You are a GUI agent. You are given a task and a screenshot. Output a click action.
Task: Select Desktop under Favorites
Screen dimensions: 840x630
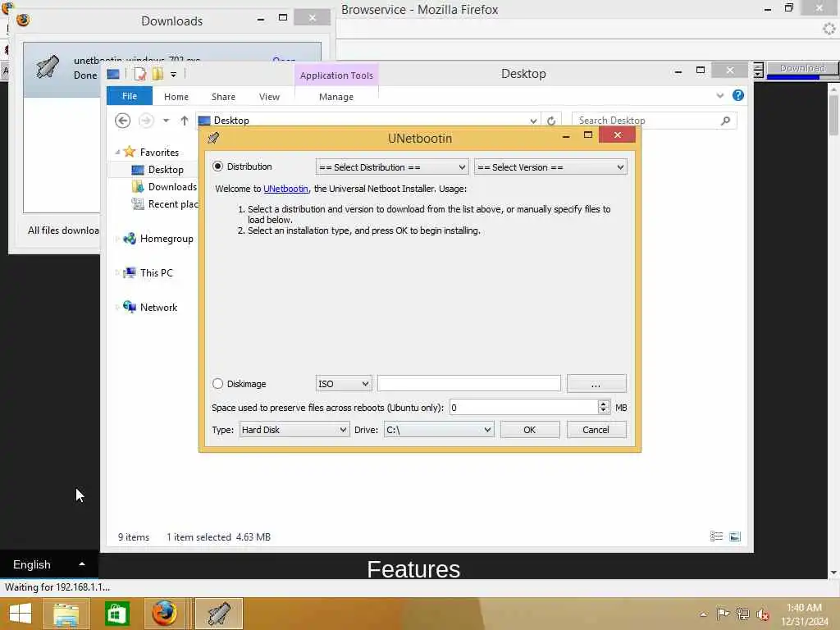(166, 170)
